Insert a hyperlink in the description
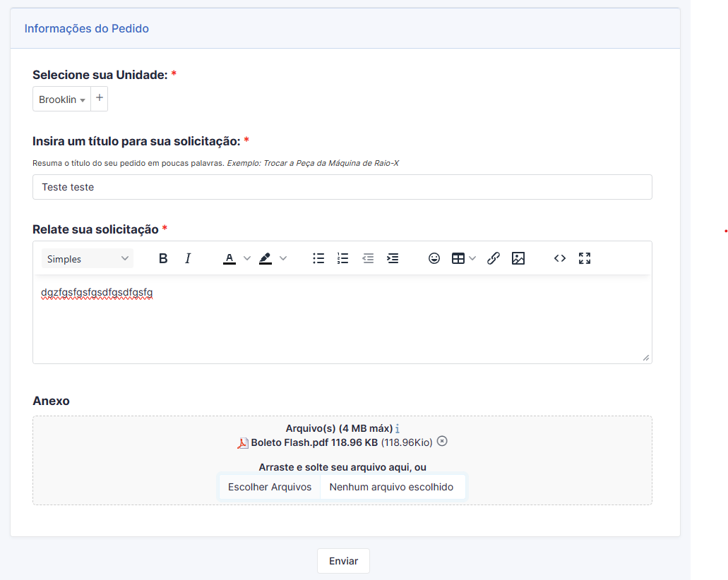The image size is (728, 580). pyautogui.click(x=494, y=258)
